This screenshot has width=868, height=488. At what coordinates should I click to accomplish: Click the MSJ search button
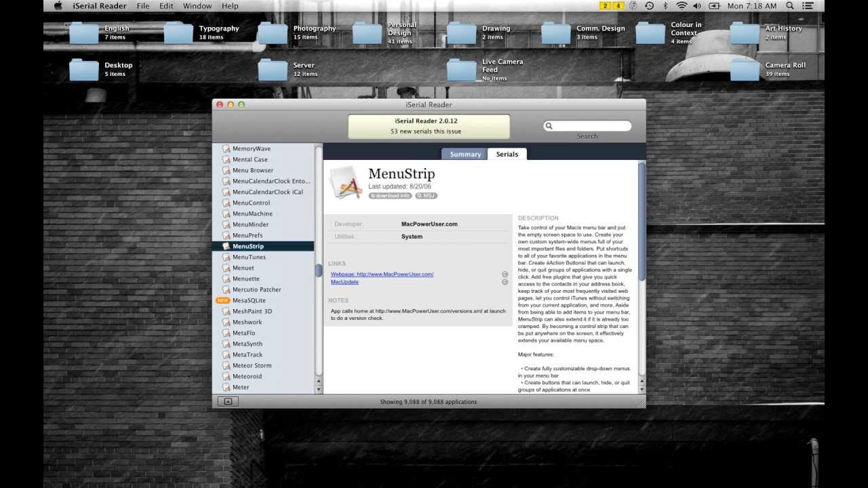click(426, 196)
